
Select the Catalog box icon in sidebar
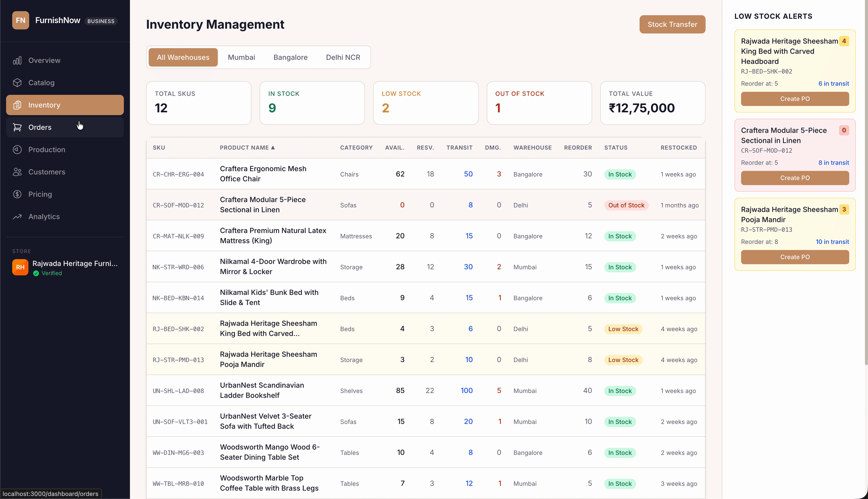click(x=17, y=83)
